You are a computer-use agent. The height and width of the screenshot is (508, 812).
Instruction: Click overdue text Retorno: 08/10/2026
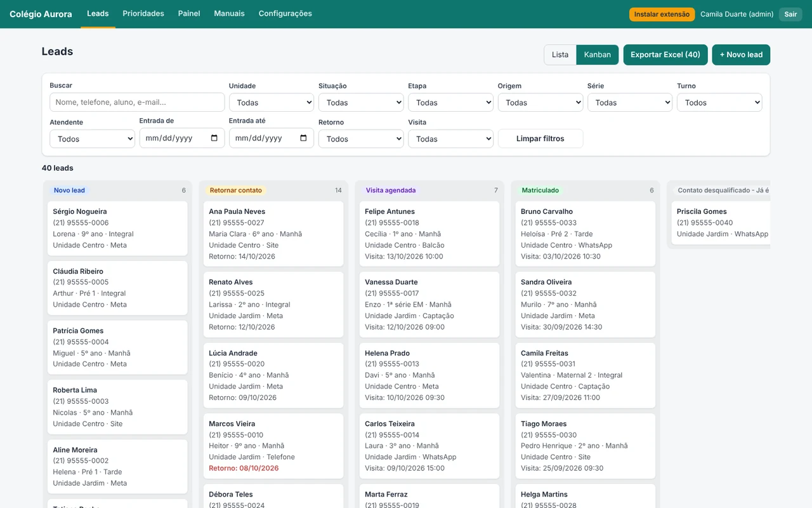tap(244, 468)
